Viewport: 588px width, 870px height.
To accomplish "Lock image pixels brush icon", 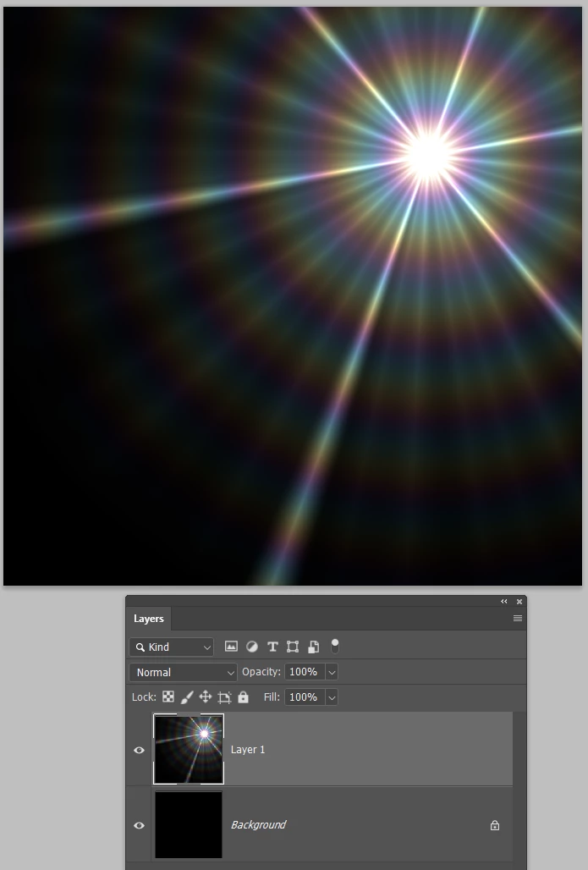I will 187,697.
